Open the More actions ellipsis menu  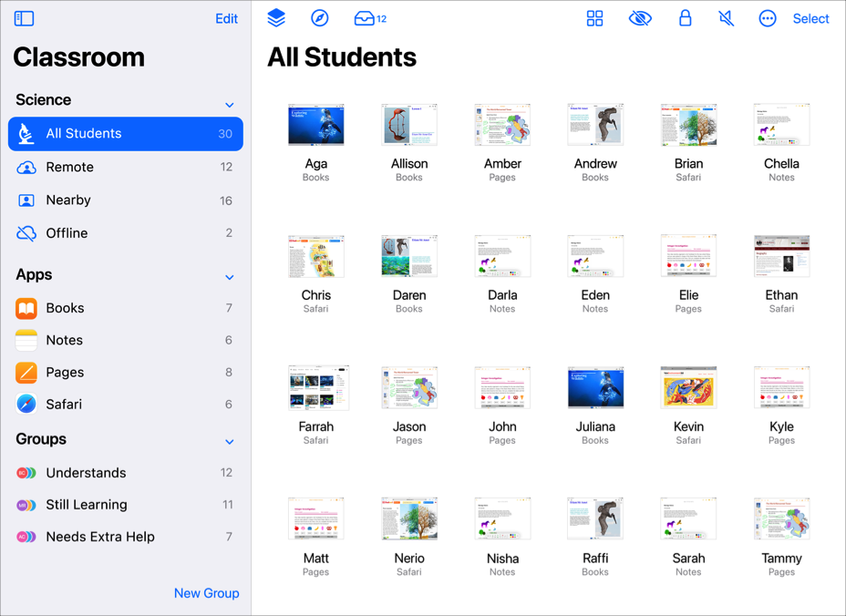[x=767, y=17]
